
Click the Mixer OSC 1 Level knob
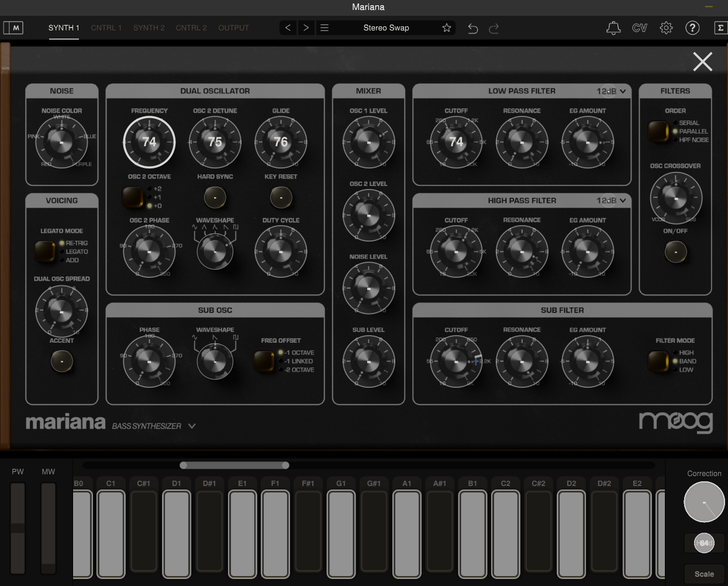pos(368,142)
